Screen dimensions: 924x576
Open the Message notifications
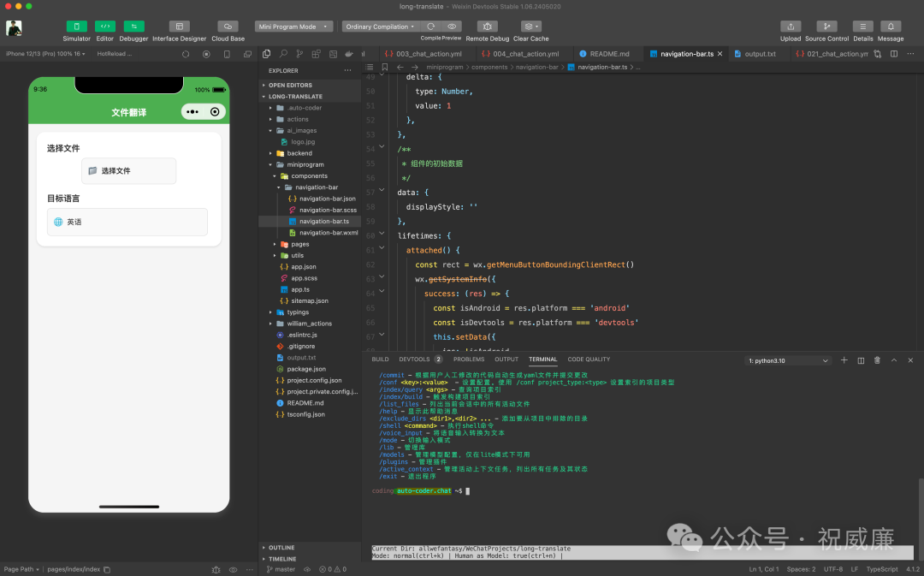pyautogui.click(x=891, y=27)
